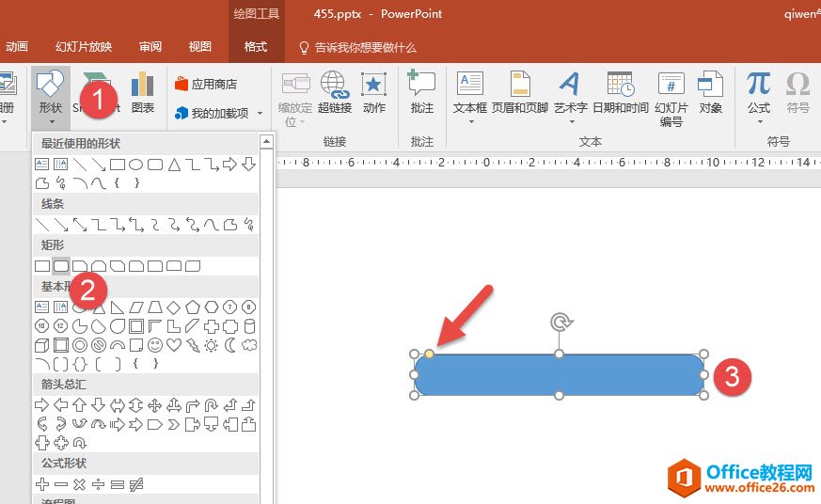Select the trapezoid shape
The width and height of the screenshot is (821, 504).
pos(155,307)
